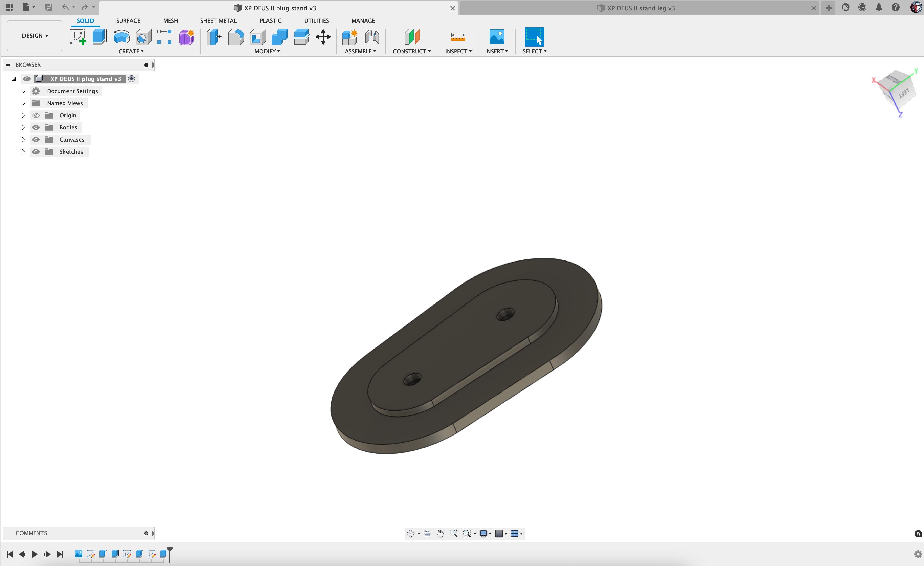Select the Revolve tool
924x566 pixels.
point(121,37)
